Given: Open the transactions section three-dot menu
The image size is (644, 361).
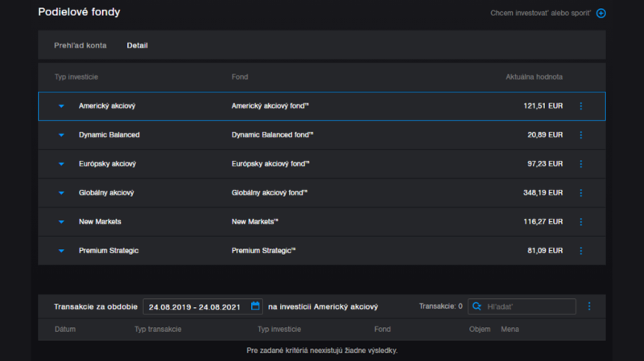Looking at the screenshot, I should (x=589, y=306).
